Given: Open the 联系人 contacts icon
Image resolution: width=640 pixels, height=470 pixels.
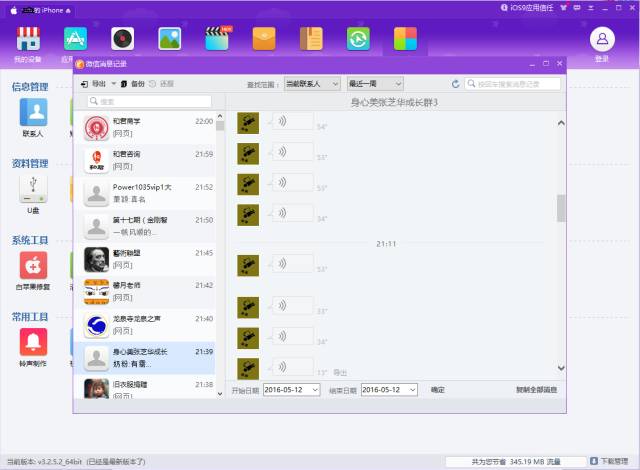Looking at the screenshot, I should (33, 112).
